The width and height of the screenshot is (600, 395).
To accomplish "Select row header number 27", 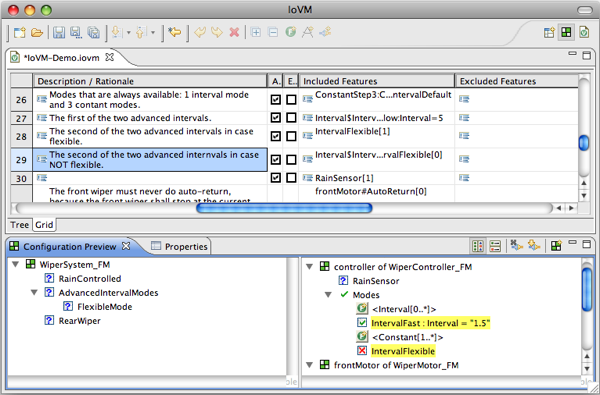I will point(21,118).
